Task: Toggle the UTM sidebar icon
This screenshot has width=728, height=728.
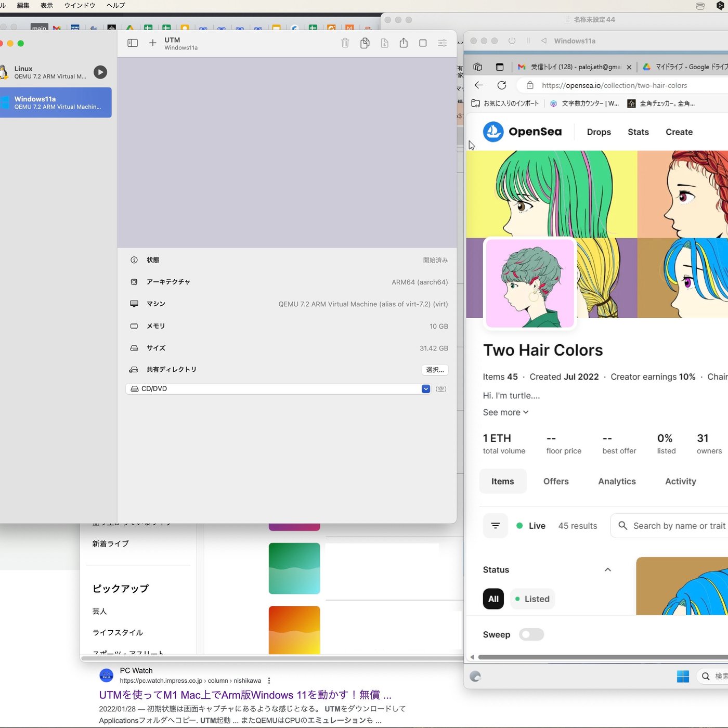Action: pos(133,43)
